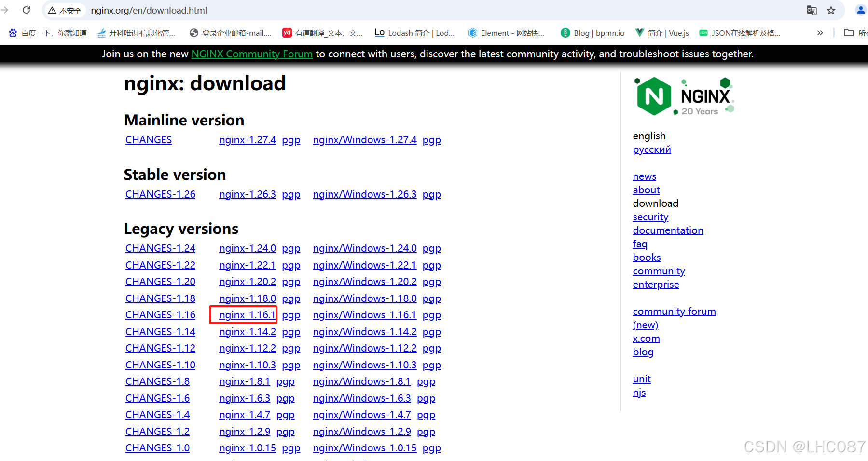Download nginx/Windows-1.27.4
The height and width of the screenshot is (461, 868).
click(x=365, y=140)
